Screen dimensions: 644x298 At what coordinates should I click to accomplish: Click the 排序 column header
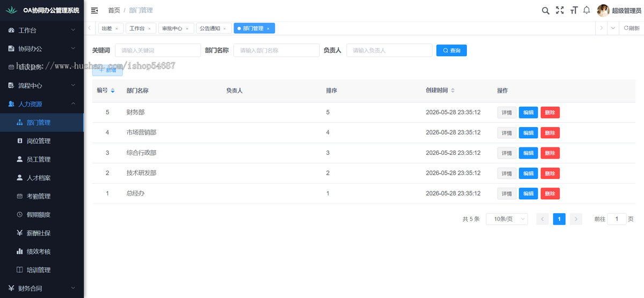(332, 91)
